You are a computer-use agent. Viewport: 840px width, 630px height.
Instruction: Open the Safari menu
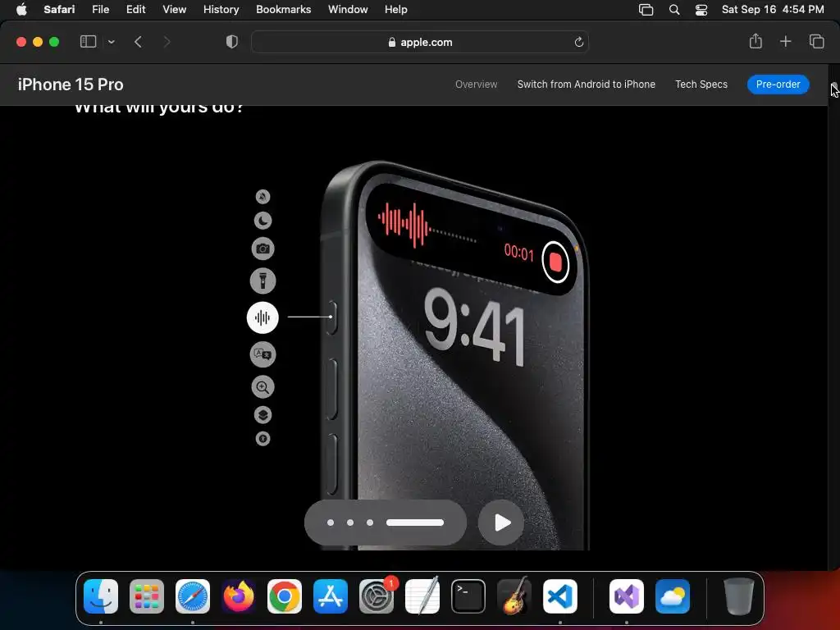[x=59, y=9]
